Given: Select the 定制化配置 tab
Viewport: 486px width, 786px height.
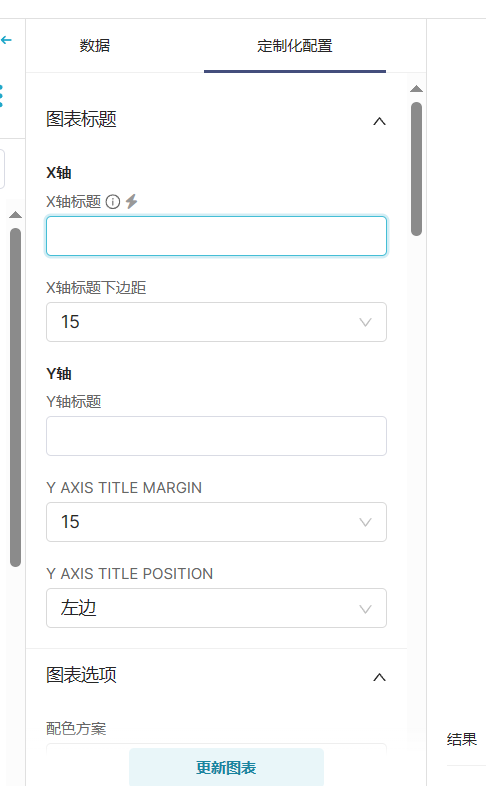Looking at the screenshot, I should [295, 46].
